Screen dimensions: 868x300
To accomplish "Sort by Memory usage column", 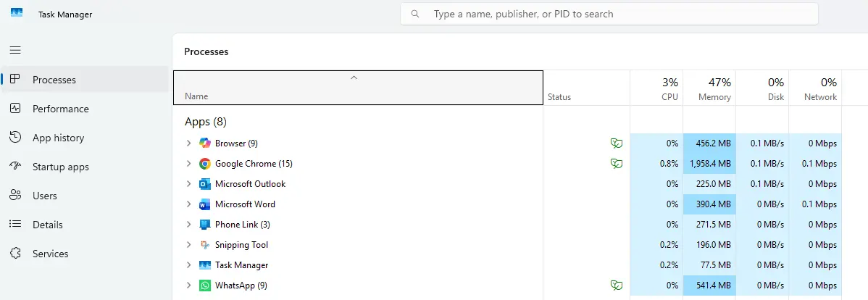I will (x=709, y=88).
